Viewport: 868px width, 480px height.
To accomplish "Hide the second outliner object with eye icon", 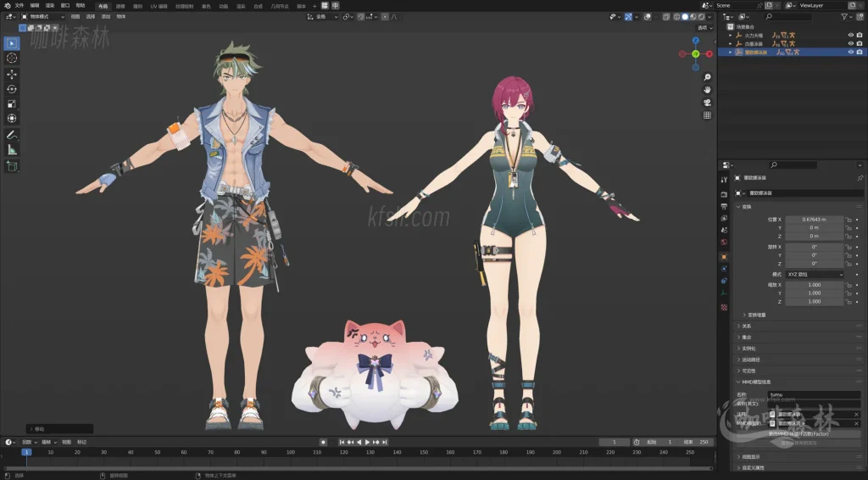I will (851, 43).
